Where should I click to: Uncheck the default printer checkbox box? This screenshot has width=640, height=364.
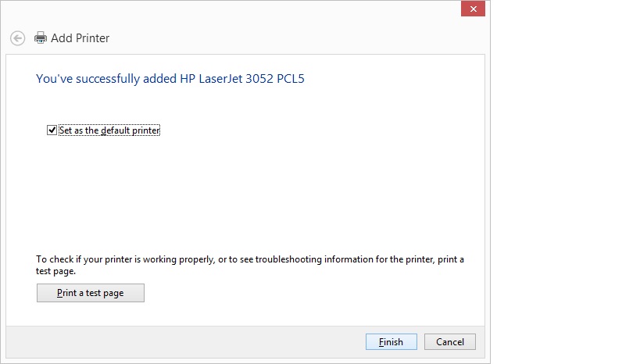pyautogui.click(x=52, y=130)
